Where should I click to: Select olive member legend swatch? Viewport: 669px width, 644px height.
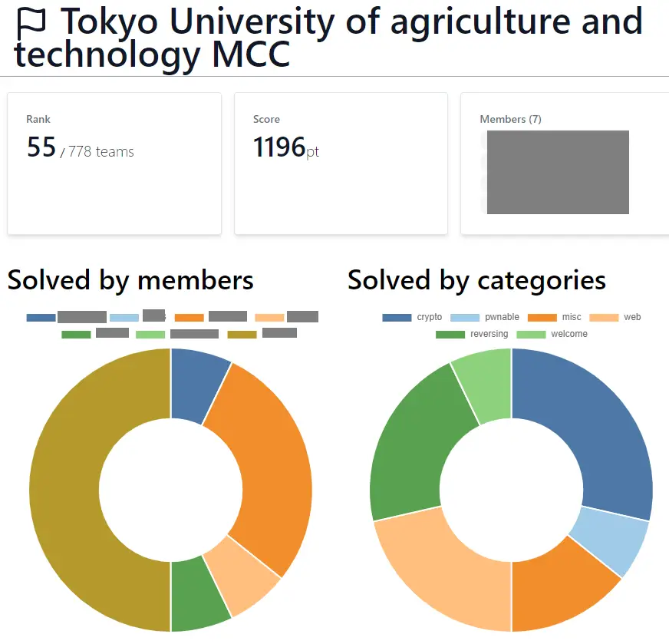(x=242, y=335)
